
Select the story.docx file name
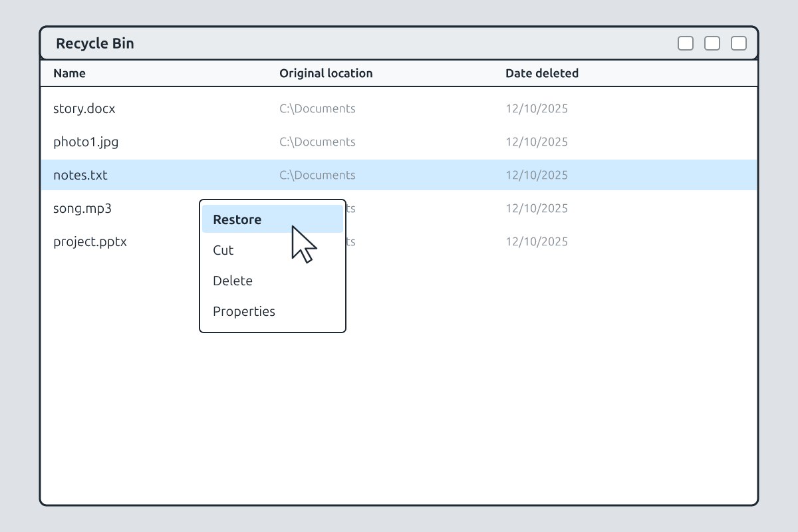(84, 108)
